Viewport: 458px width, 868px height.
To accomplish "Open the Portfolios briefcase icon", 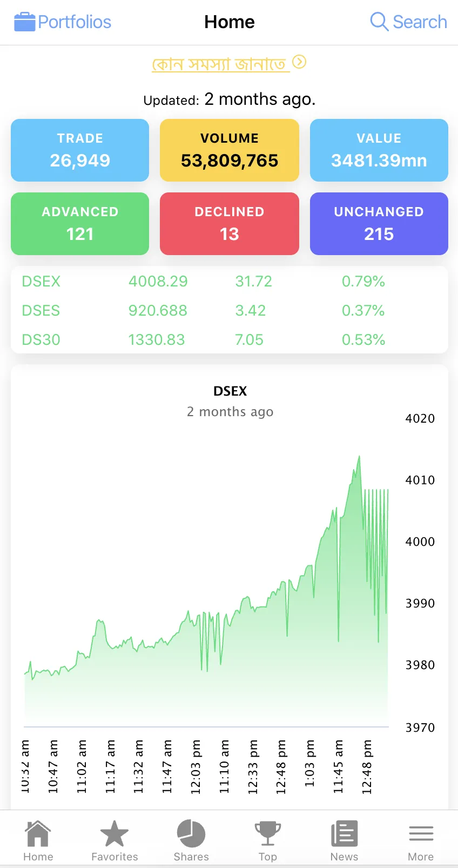I will pyautogui.click(x=24, y=22).
